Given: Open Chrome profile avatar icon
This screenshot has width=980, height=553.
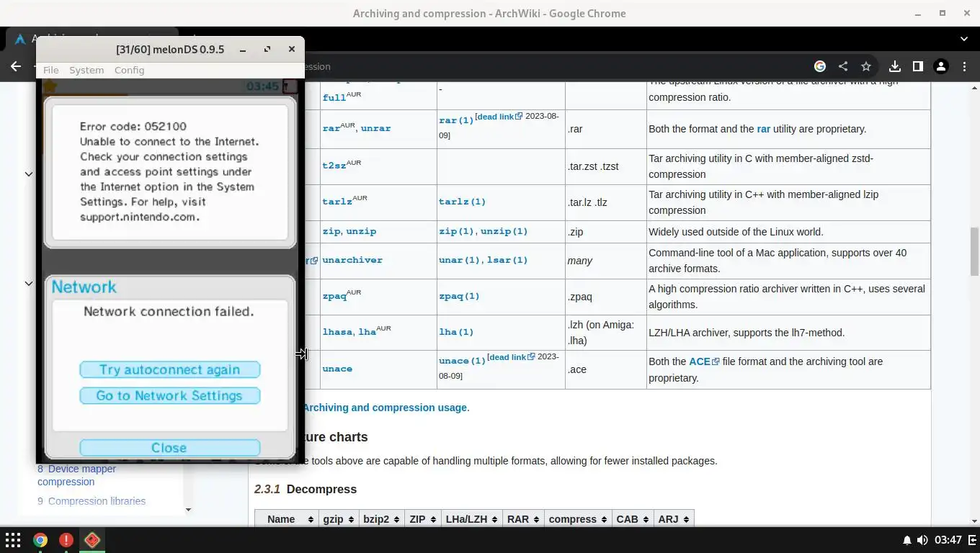Looking at the screenshot, I should 941,66.
